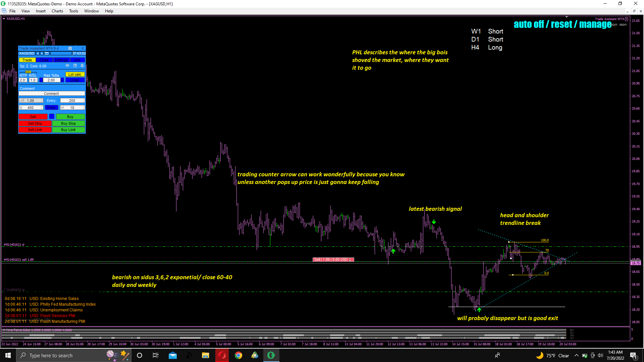Toggle the Lot calc mode button

coord(75,74)
